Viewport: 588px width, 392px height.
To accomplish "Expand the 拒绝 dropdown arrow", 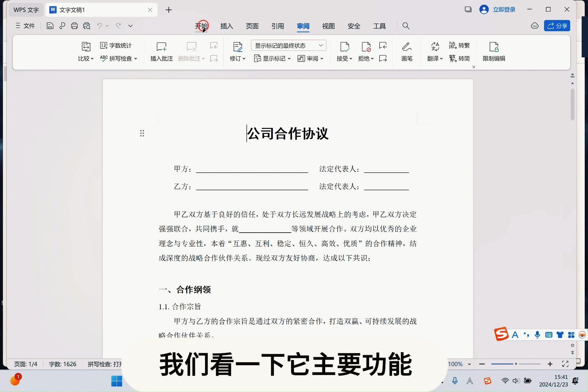I will 372,59.
